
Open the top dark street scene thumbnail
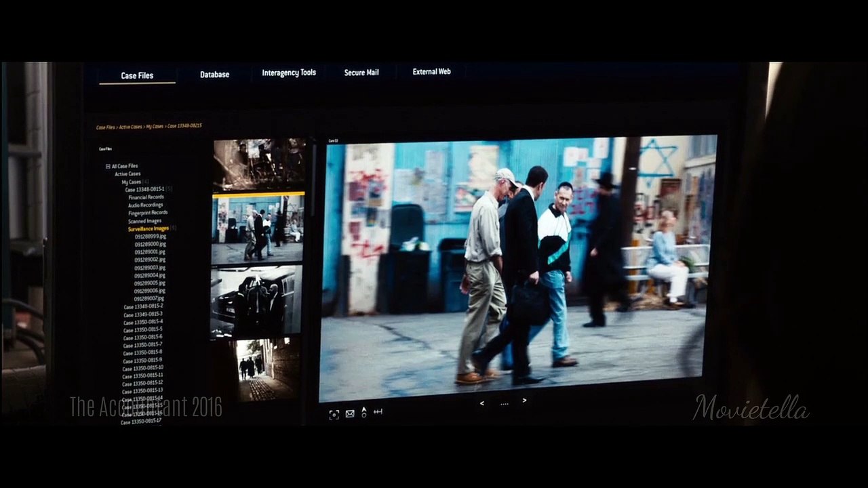(x=259, y=165)
